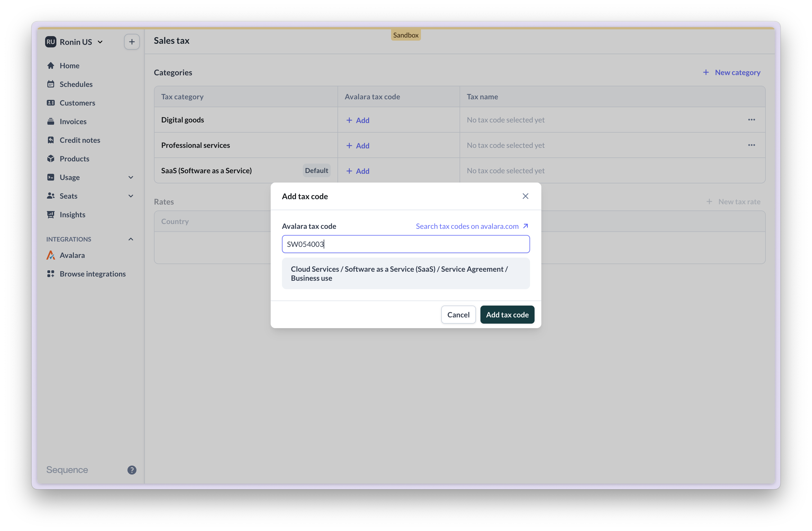The height and width of the screenshot is (531, 812).
Task: Open options menu for Digital goods row
Action: (751, 120)
